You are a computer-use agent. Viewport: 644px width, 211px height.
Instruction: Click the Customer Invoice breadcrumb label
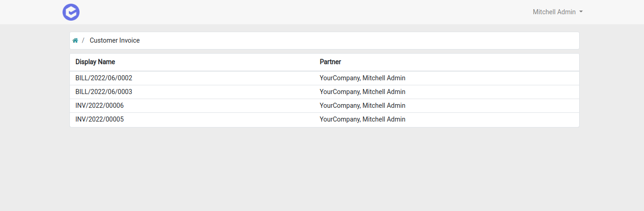[x=114, y=40]
